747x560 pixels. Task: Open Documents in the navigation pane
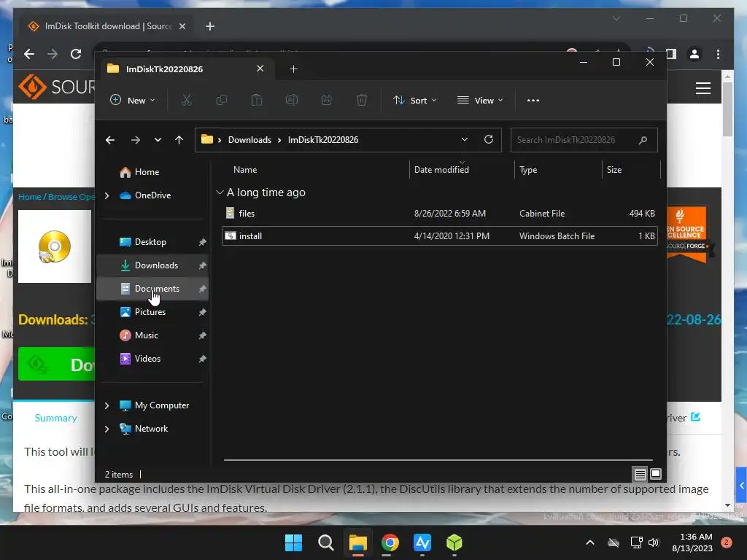tap(157, 289)
